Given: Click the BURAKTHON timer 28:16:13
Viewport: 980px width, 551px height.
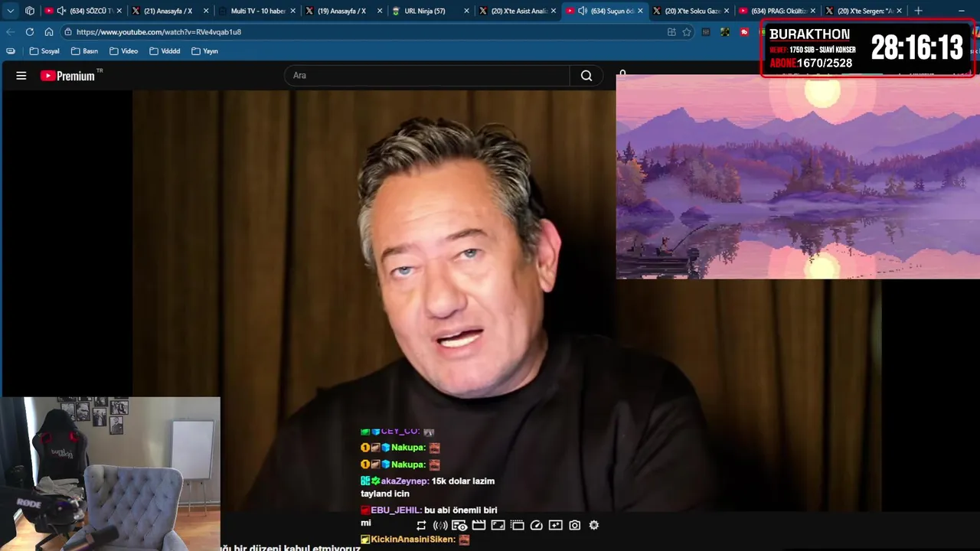Looking at the screenshot, I should click(916, 48).
